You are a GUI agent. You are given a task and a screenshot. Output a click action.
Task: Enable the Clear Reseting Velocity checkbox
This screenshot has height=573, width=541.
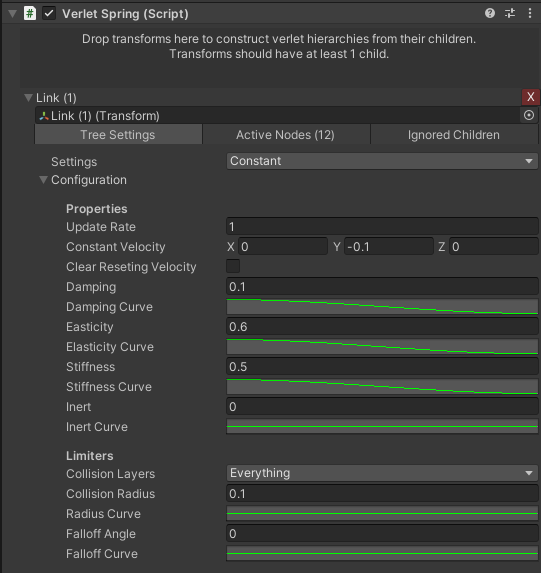click(x=233, y=266)
